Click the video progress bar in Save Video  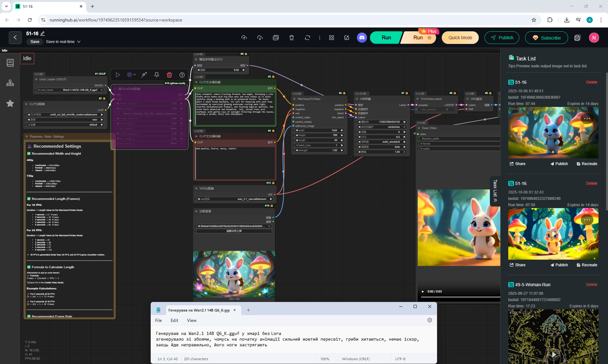coord(459,297)
